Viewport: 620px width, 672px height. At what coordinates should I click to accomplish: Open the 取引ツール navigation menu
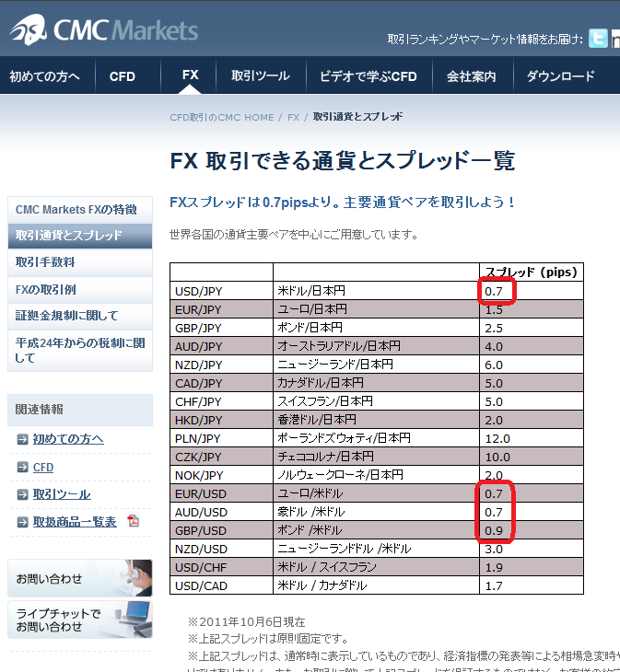[x=260, y=76]
